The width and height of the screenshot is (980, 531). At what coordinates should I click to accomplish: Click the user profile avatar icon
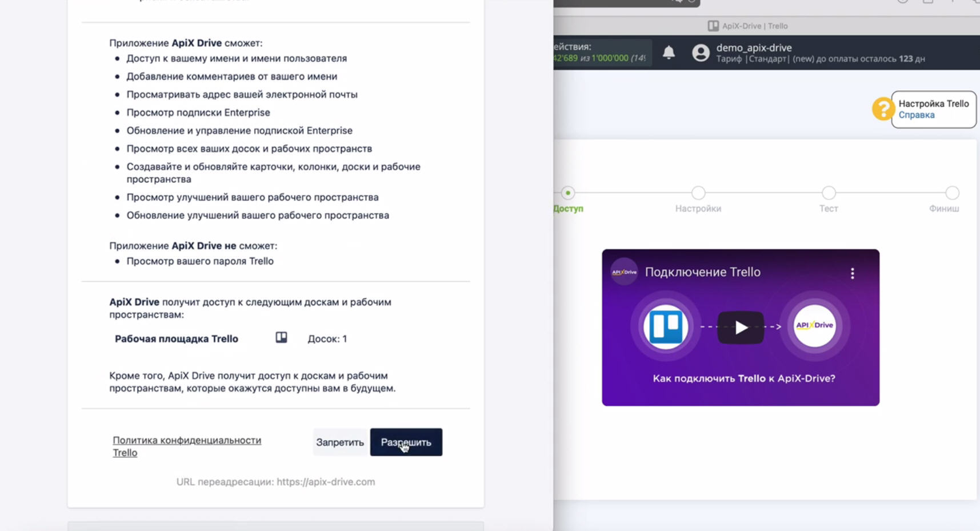[701, 53]
